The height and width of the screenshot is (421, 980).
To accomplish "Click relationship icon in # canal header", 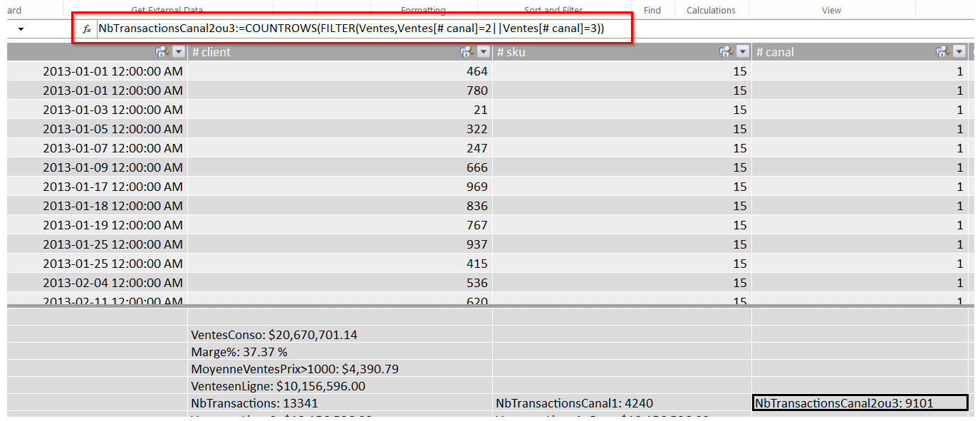I will pyautogui.click(x=942, y=52).
